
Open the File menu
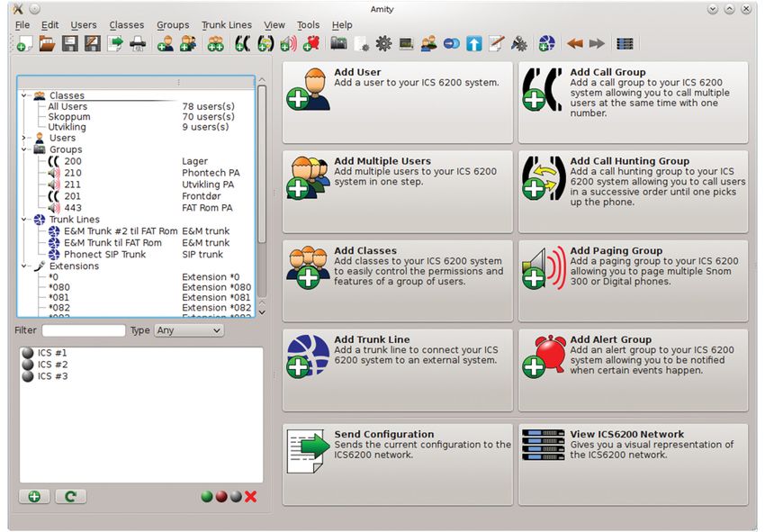[22, 25]
